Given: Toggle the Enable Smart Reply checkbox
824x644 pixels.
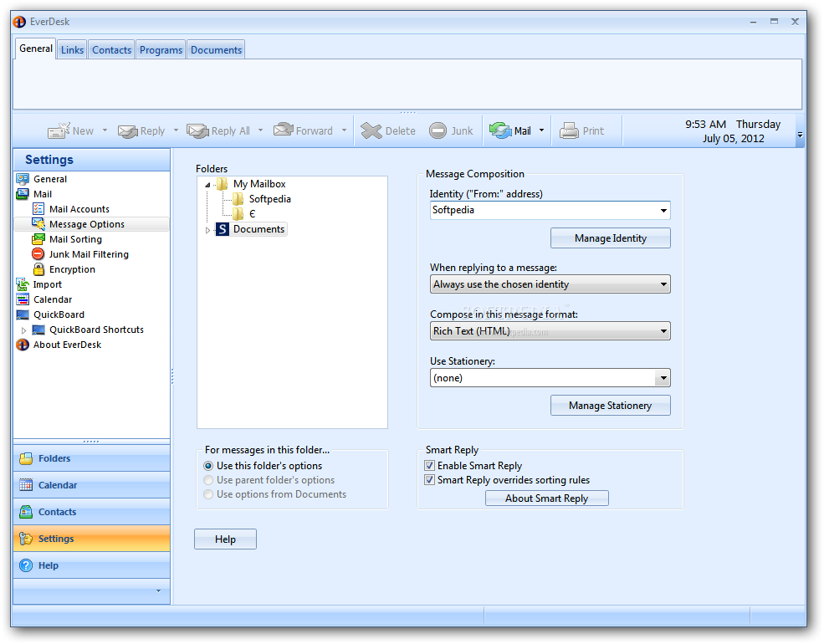Looking at the screenshot, I should 429,466.
